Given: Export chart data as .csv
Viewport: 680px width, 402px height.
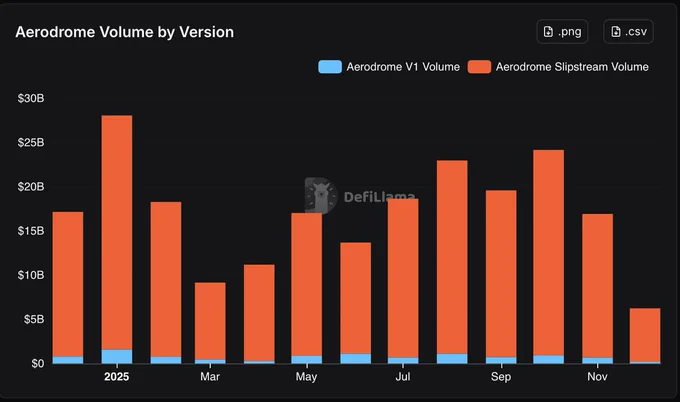Looking at the screenshot, I should (x=628, y=32).
